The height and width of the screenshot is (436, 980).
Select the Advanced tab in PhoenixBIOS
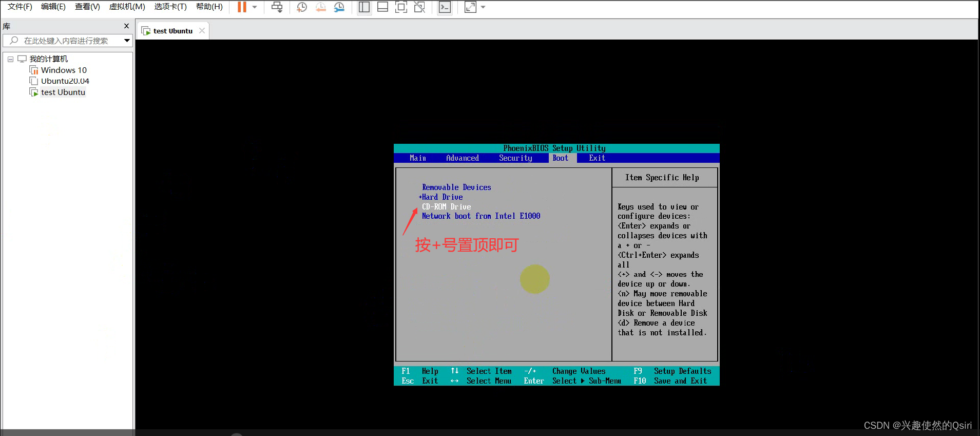463,158
